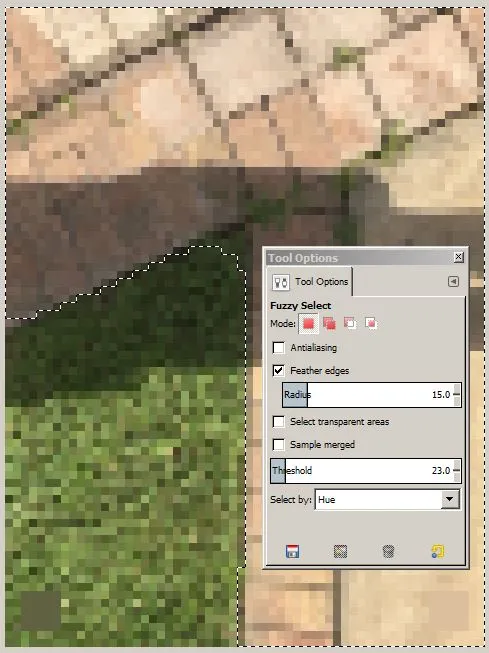Close the Tool Options dialog
The height and width of the screenshot is (653, 489).
point(458,257)
